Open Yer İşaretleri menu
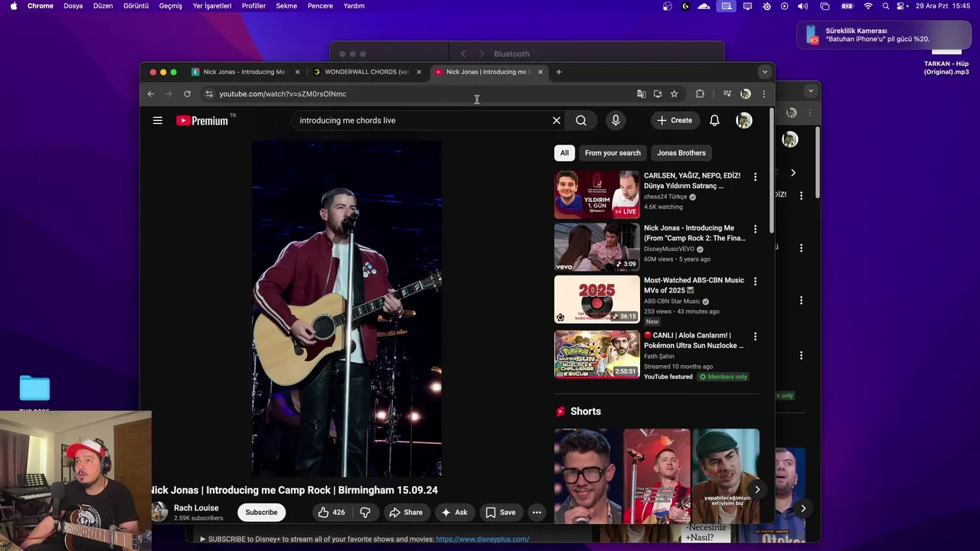This screenshot has width=980, height=551. click(212, 6)
